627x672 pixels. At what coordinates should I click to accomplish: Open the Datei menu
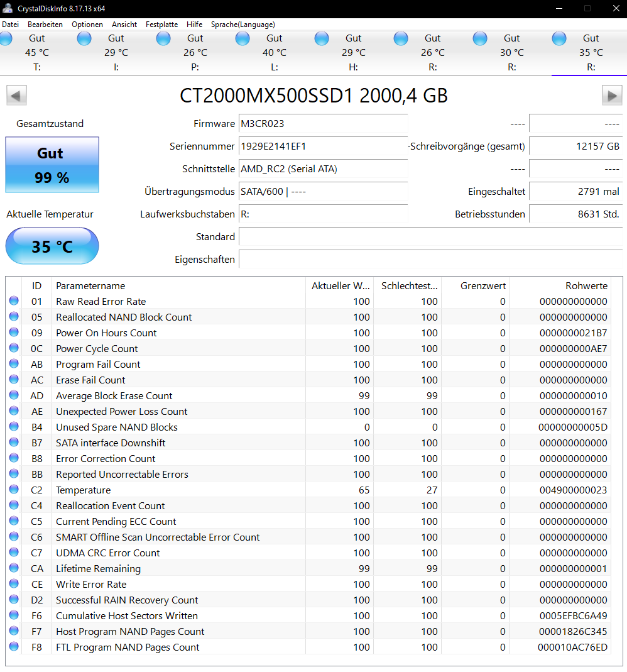tap(10, 25)
